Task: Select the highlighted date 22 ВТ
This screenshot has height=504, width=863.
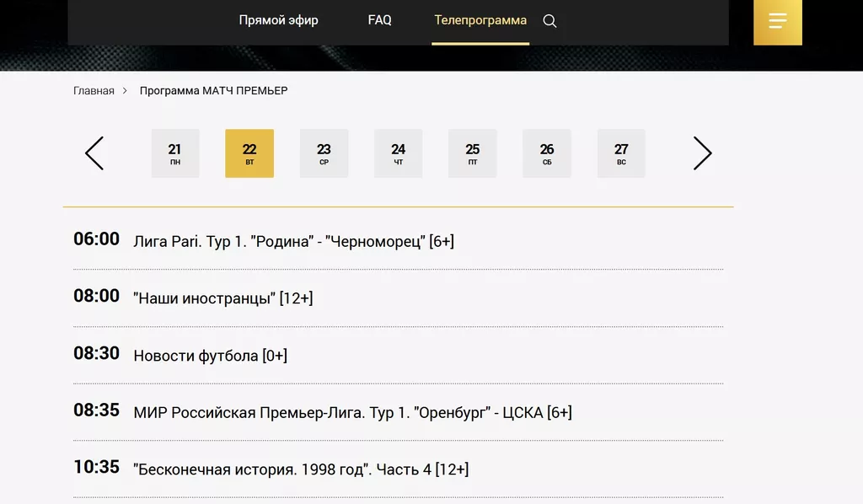Action: [x=249, y=153]
